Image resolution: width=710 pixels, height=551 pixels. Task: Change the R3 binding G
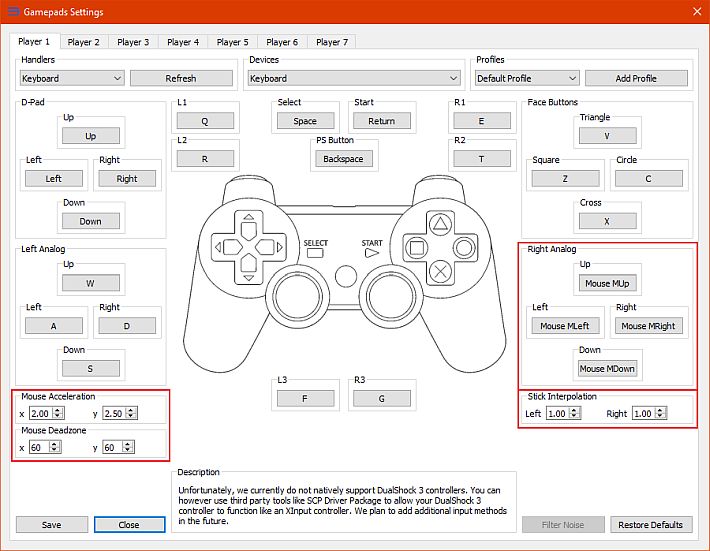382,398
